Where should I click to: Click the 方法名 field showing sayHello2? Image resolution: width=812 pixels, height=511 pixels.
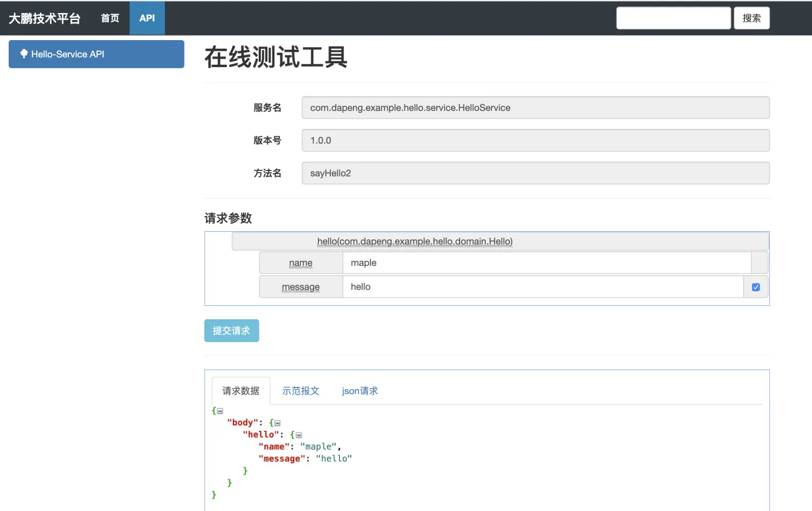pyautogui.click(x=535, y=173)
